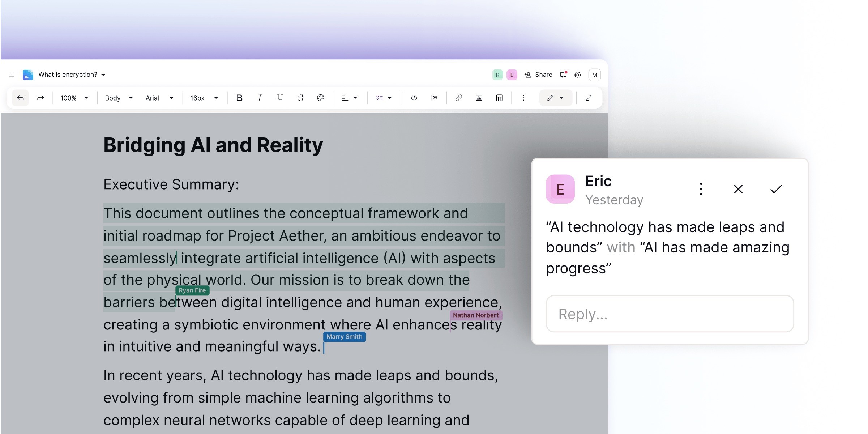The height and width of the screenshot is (434, 868).
Task: Open the more options menu in comment
Action: tap(701, 189)
